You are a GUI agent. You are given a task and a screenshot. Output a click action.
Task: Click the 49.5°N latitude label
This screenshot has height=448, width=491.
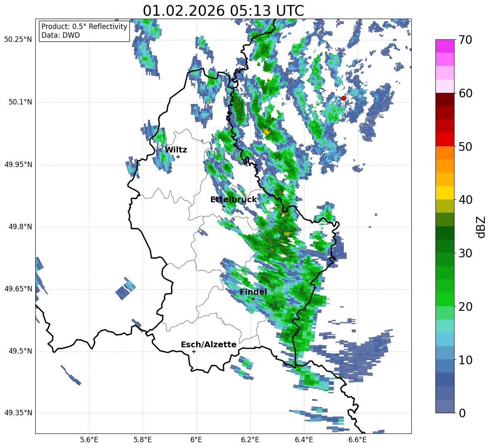click(x=20, y=351)
